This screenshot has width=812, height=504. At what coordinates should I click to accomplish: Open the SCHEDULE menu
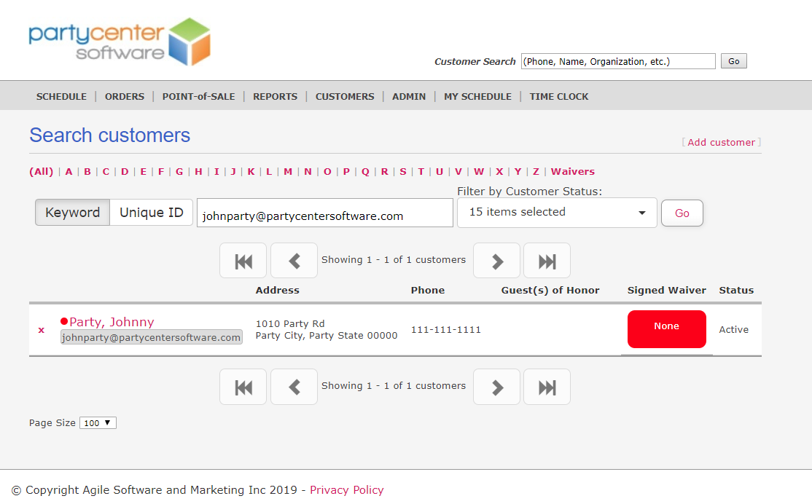click(x=61, y=96)
